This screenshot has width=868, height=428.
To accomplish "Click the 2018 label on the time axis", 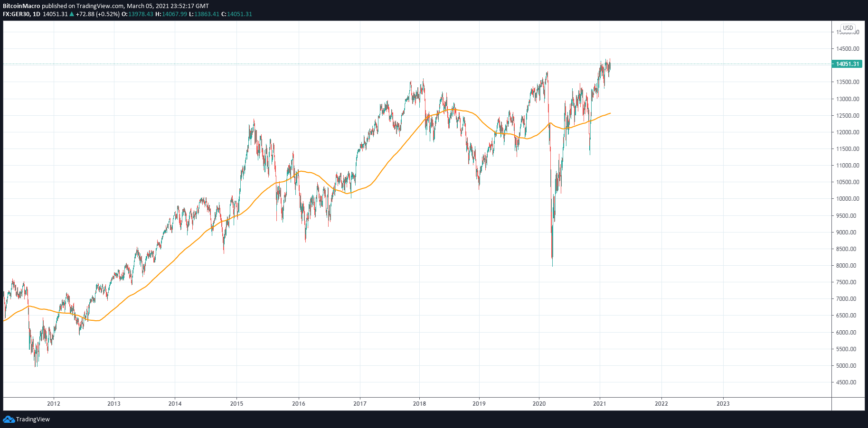I will click(x=419, y=404).
